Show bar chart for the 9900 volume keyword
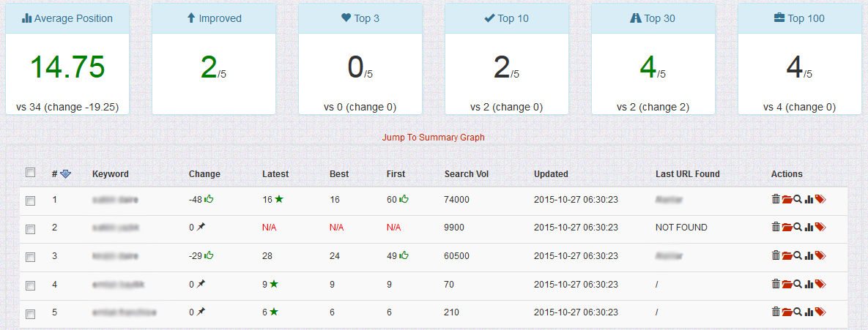Viewport: 868px width, 330px height. (x=809, y=227)
